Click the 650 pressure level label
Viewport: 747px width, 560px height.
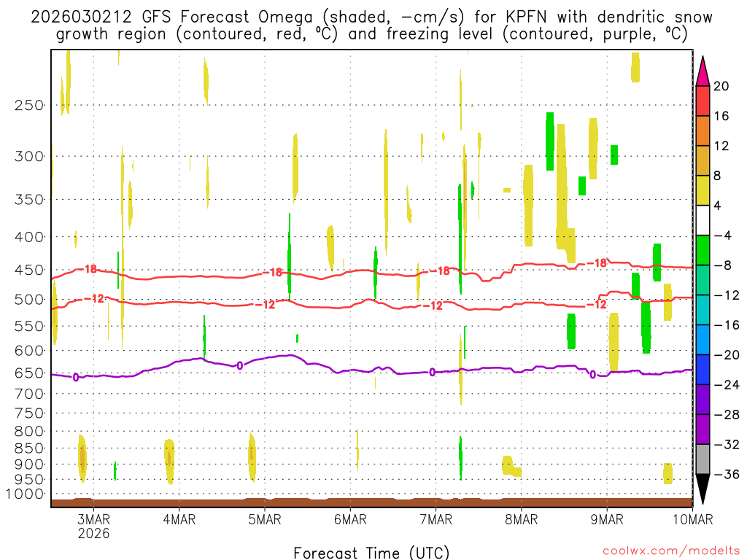point(29,373)
